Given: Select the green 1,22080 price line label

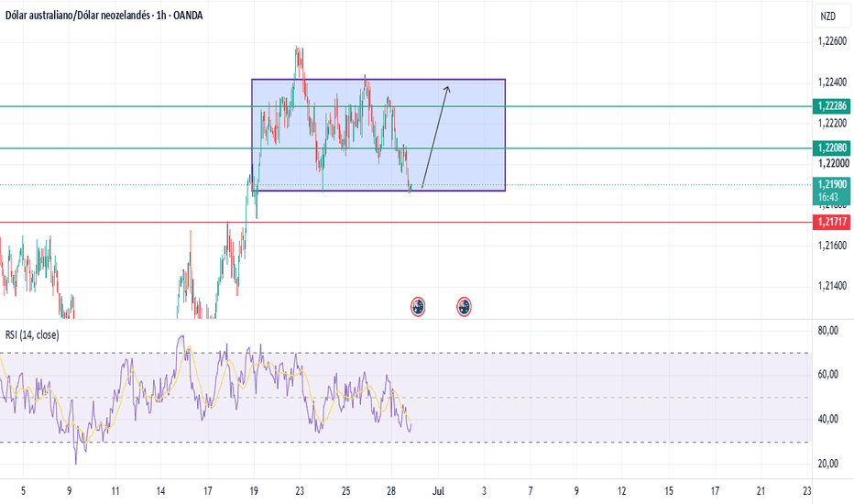Looking at the screenshot, I should [x=831, y=148].
